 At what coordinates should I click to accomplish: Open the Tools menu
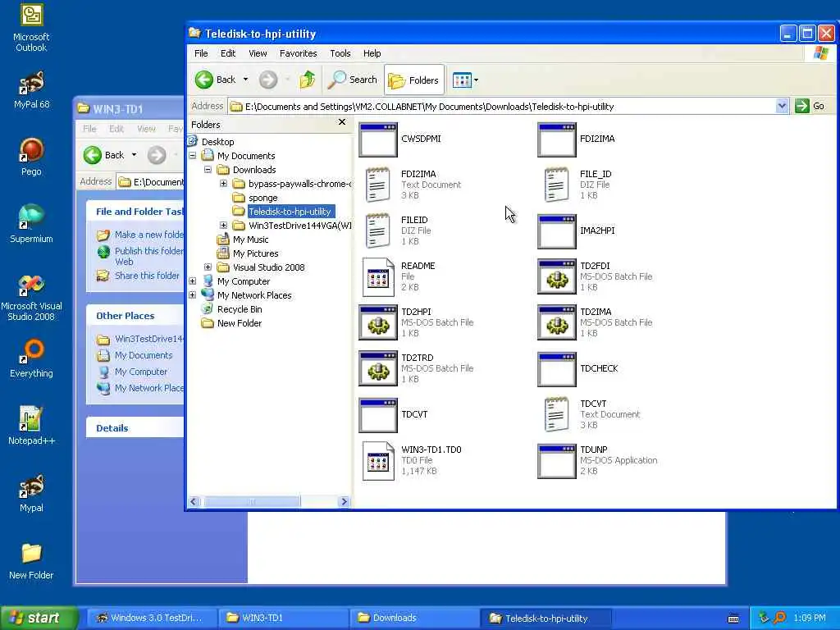(340, 53)
